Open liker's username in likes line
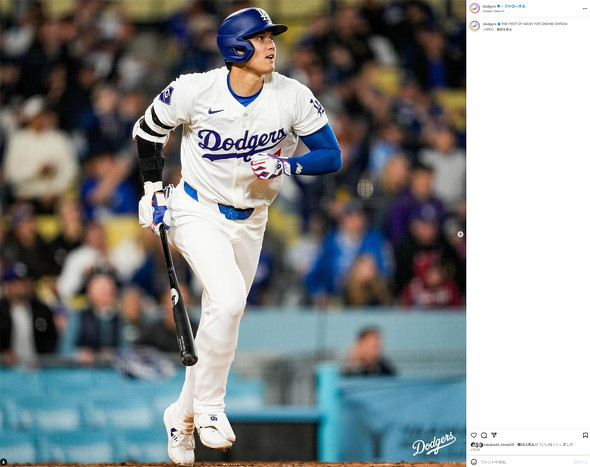The width and height of the screenshot is (590, 467). click(x=499, y=444)
